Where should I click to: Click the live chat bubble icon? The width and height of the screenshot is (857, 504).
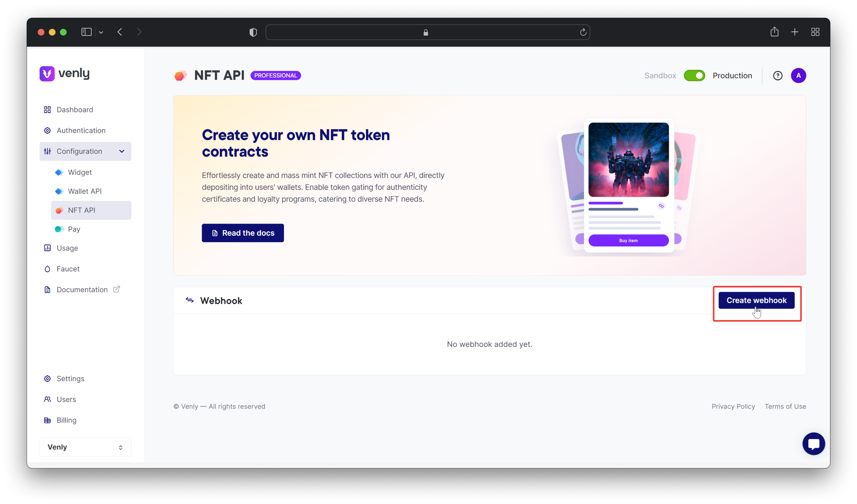(x=814, y=444)
